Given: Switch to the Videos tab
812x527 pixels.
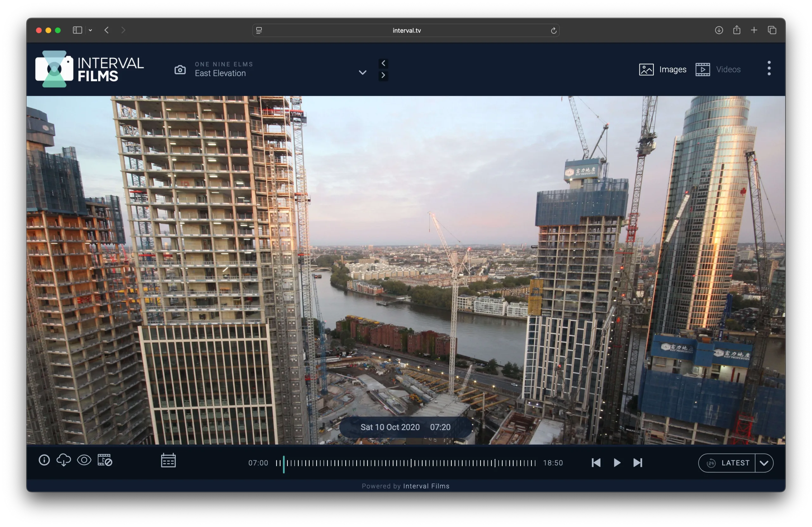Looking at the screenshot, I should tap(718, 69).
